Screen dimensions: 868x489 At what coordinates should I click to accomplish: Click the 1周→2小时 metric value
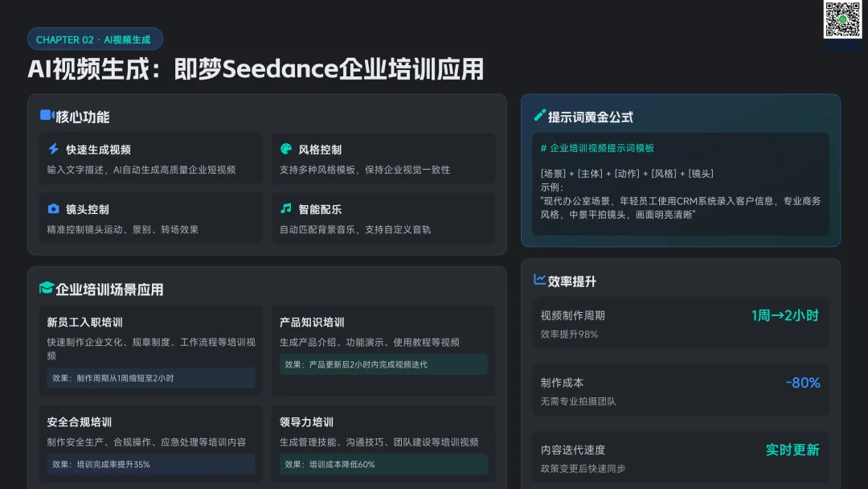[x=784, y=315]
